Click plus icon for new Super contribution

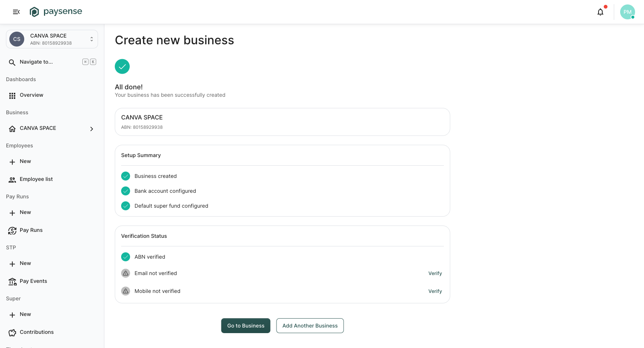click(x=12, y=315)
